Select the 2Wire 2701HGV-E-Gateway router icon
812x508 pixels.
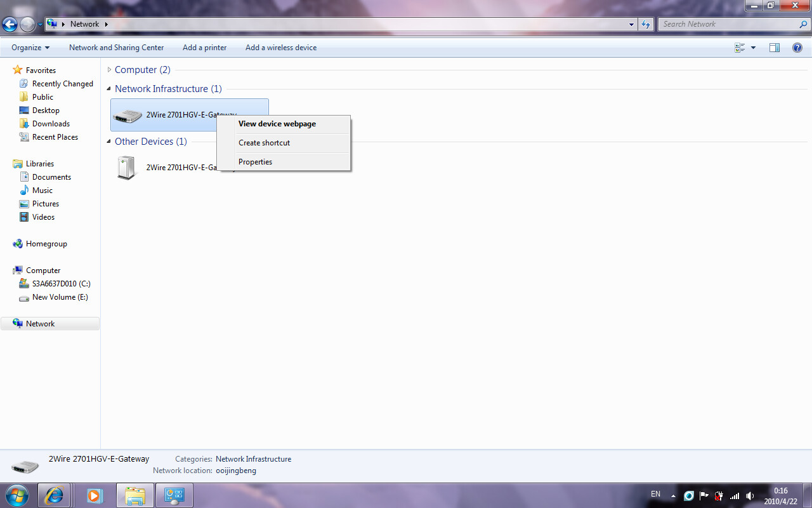pos(127,115)
